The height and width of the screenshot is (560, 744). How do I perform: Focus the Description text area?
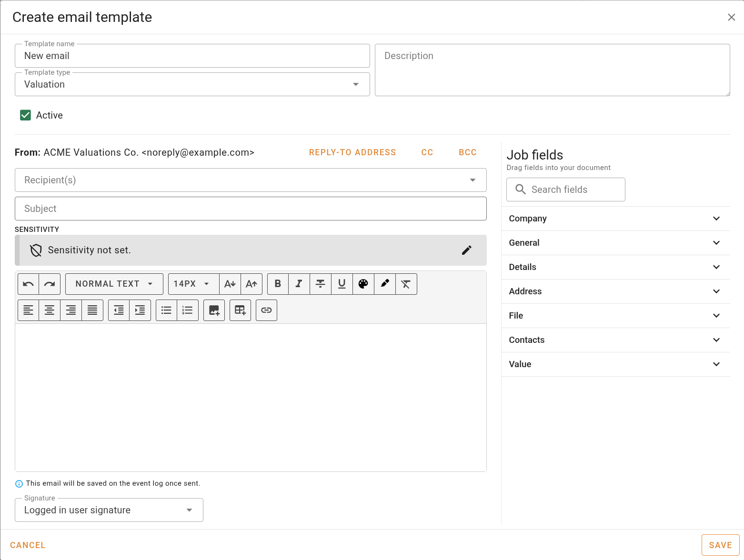[x=553, y=70]
